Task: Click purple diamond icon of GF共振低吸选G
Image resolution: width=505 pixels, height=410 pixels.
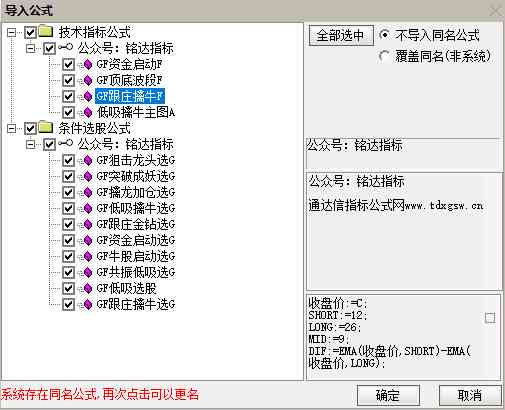Action: (88, 272)
